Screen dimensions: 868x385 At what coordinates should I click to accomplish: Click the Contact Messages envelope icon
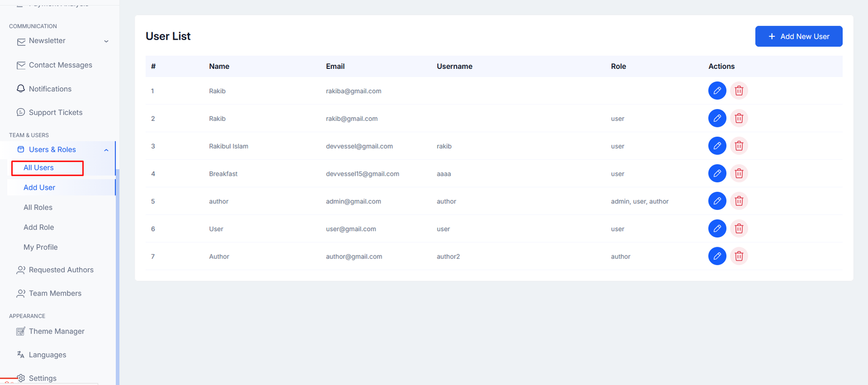click(21, 65)
